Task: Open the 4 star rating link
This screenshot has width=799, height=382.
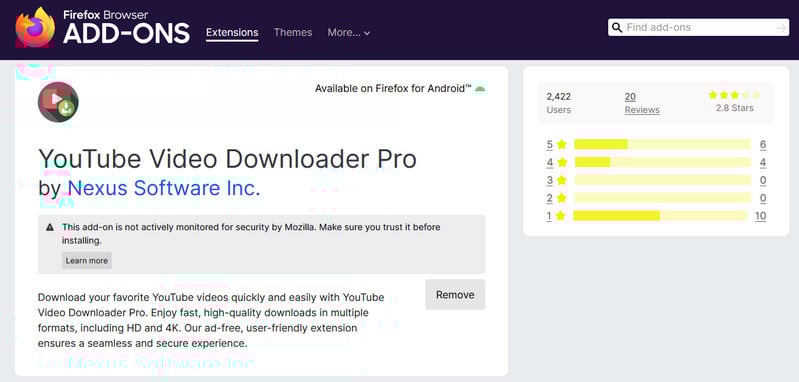Action: 550,162
